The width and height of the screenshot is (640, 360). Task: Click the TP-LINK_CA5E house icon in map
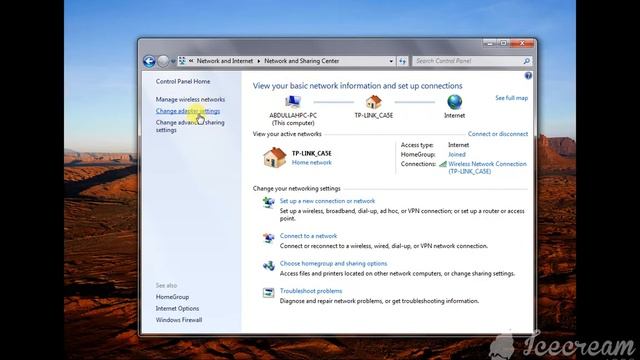(373, 102)
